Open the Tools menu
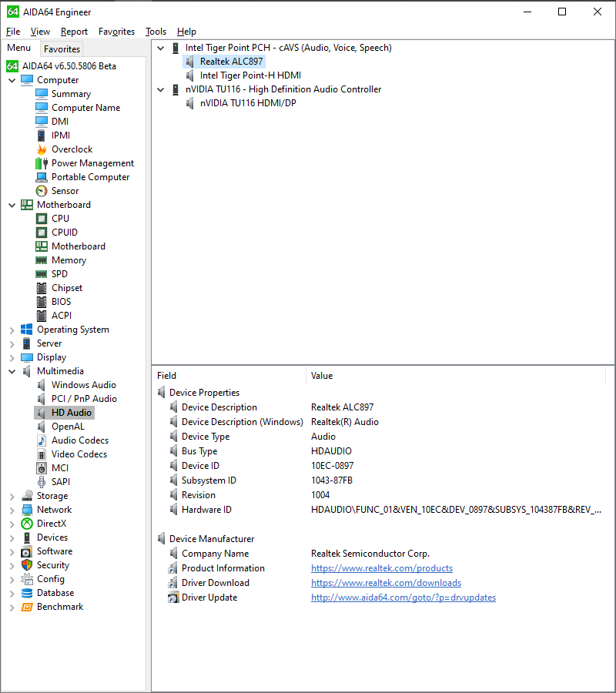Viewport: 616px width, 693px height. tap(156, 32)
